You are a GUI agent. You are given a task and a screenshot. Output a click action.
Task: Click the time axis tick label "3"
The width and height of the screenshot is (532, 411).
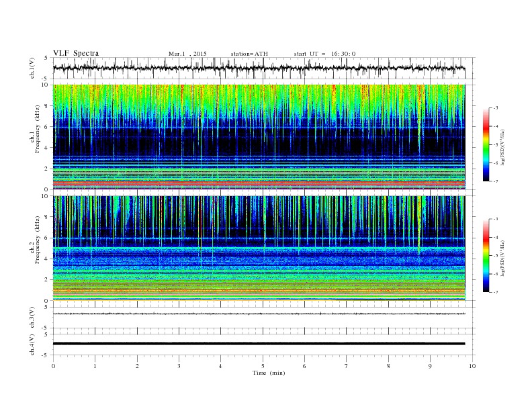179,366
